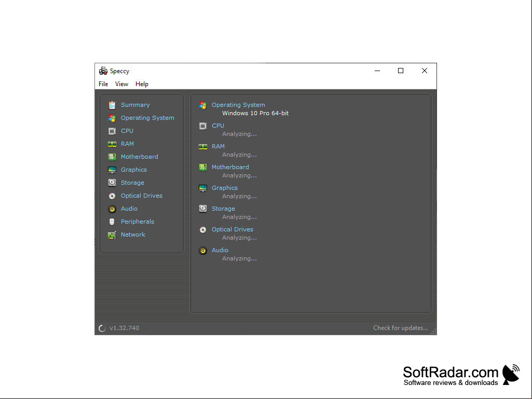Click the 'Windows 10 Pro 64-bit' text

tap(255, 113)
